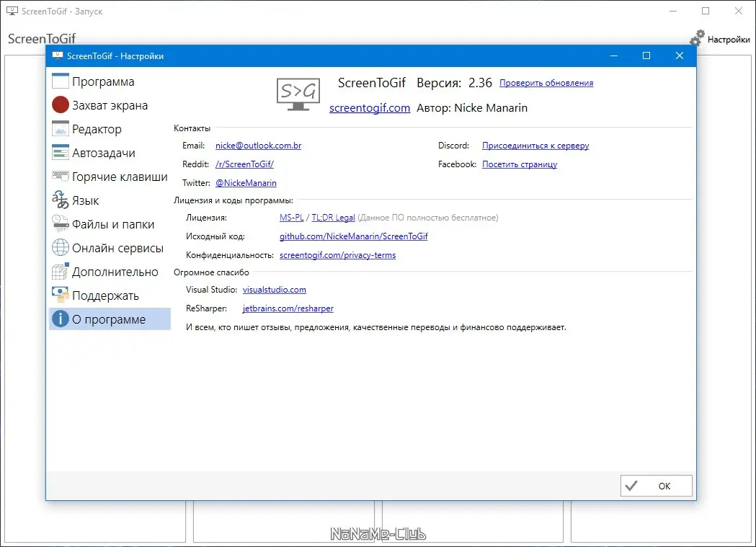Click the screentogif.com/privacy-terms link

coord(337,255)
